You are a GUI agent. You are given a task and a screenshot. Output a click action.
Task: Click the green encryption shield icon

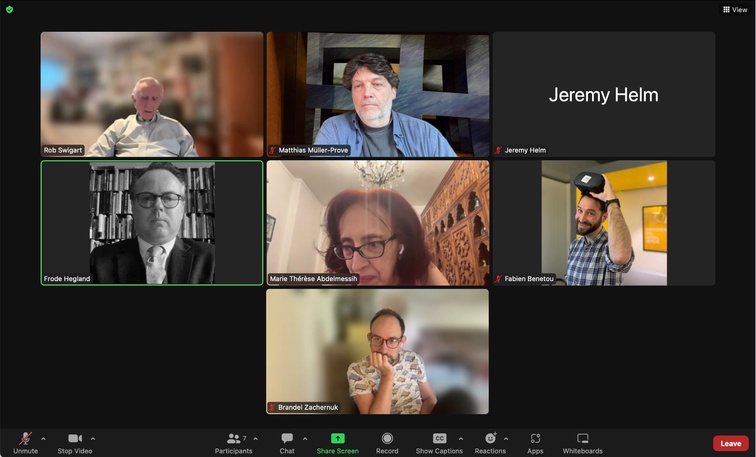[x=10, y=9]
